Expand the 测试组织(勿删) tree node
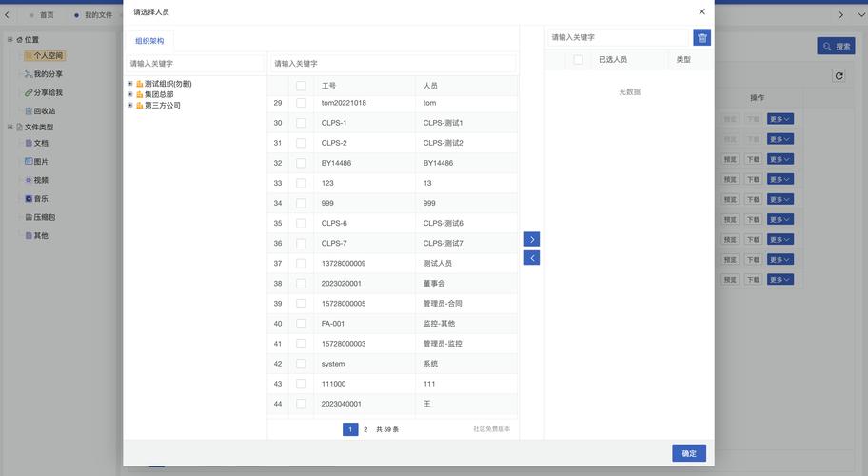 [129, 84]
